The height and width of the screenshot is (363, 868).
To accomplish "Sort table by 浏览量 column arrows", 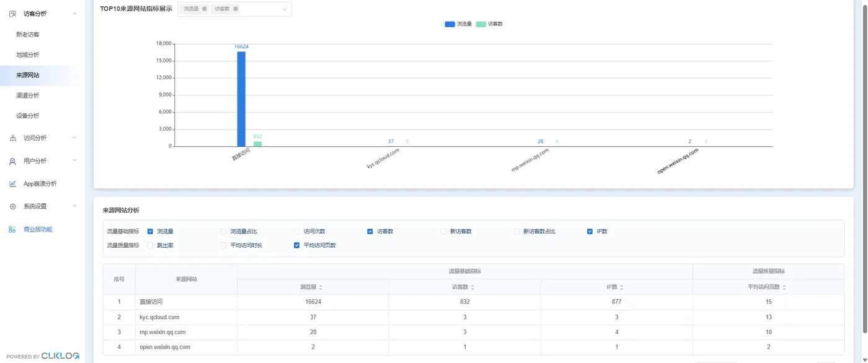I will pyautogui.click(x=321, y=287).
